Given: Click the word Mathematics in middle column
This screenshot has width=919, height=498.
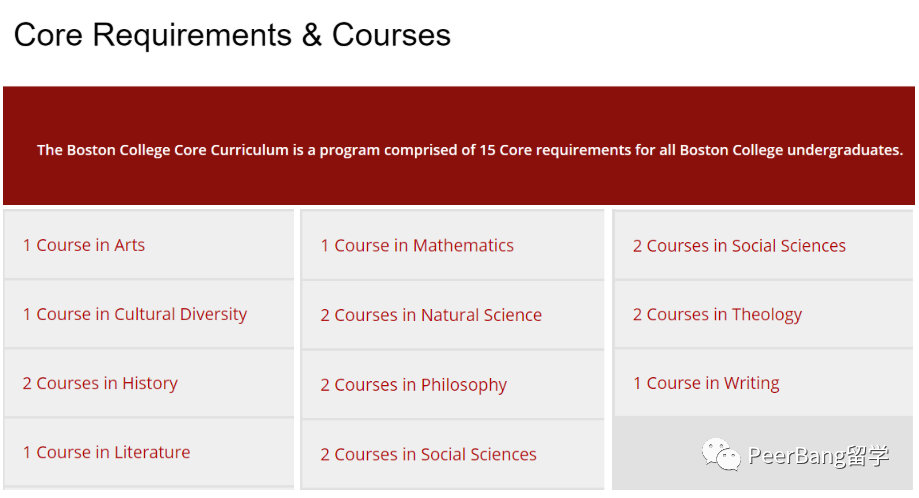Looking at the screenshot, I should click(463, 245).
